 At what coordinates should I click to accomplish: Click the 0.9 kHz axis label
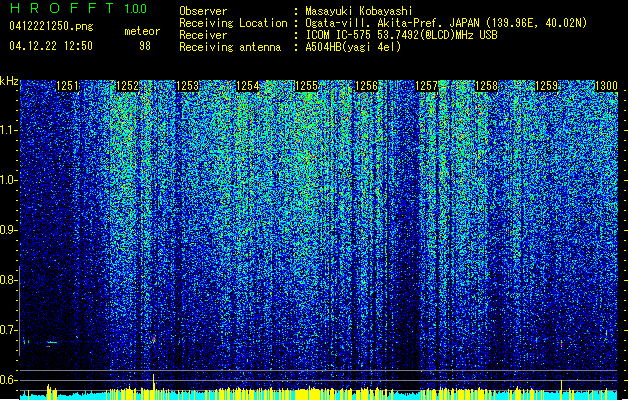[x=9, y=230]
